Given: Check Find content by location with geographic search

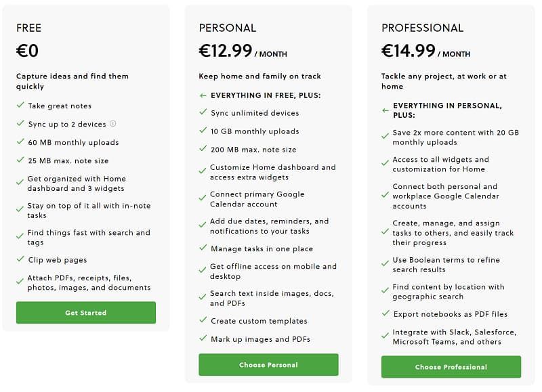Looking at the screenshot, I should (x=384, y=290).
